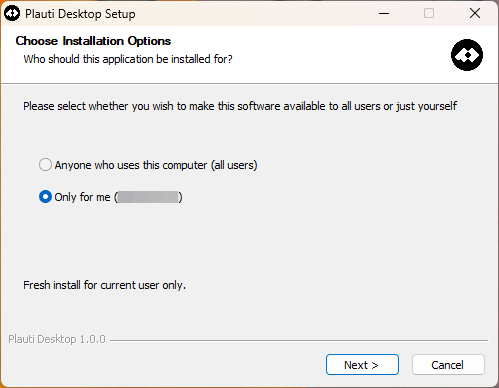Click 'Who should this application be installed for?' subtitle
Screen dimensions: 499x388
(x=128, y=59)
